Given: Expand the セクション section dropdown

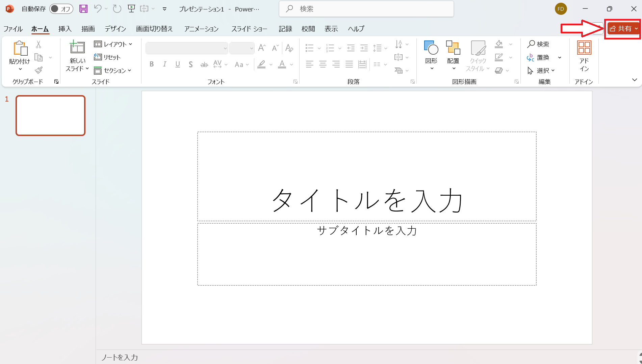Looking at the screenshot, I should (112, 70).
